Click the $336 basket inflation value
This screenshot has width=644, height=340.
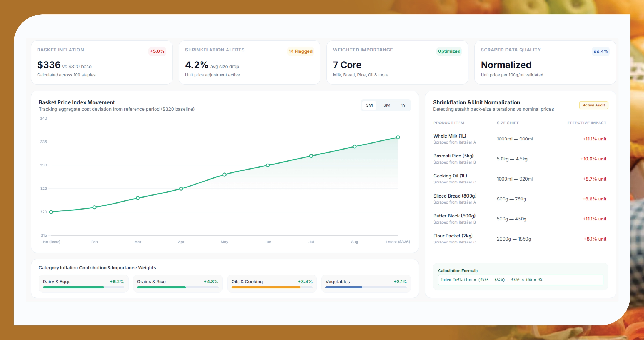49,65
